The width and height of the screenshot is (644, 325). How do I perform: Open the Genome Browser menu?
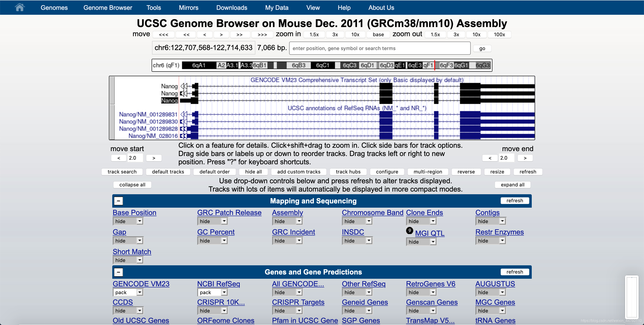point(108,8)
